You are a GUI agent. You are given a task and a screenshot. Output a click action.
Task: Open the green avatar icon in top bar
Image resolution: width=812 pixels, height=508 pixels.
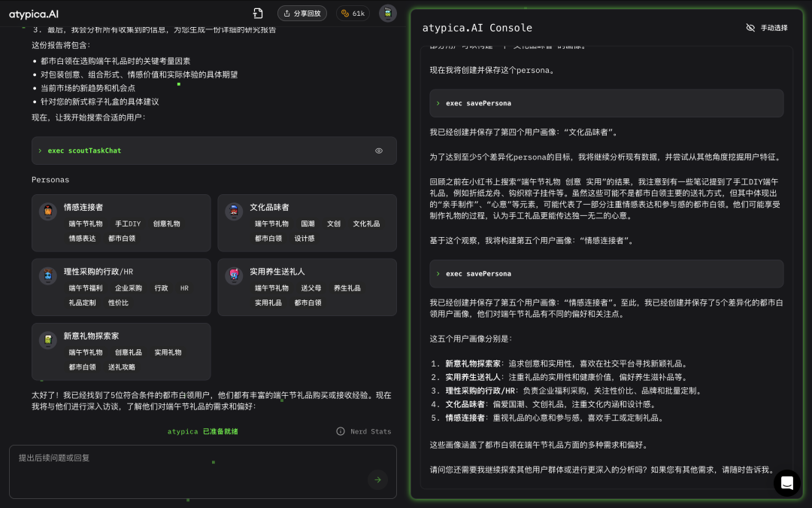[387, 13]
